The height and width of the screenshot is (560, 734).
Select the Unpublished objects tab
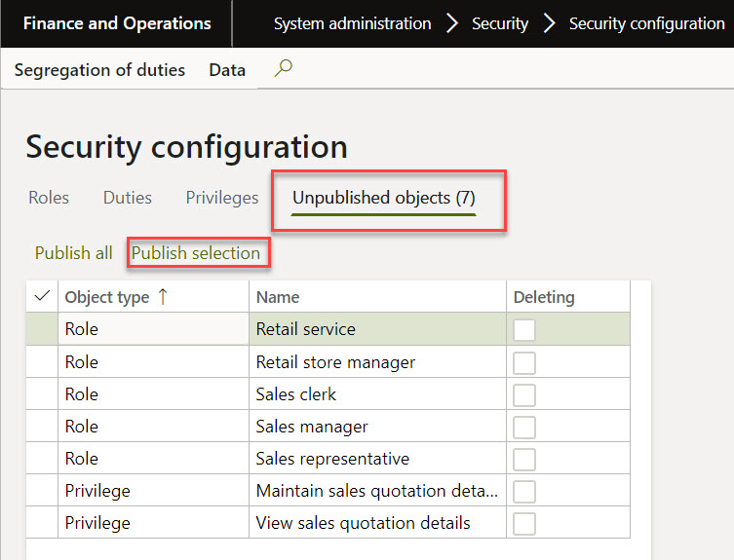click(x=384, y=198)
